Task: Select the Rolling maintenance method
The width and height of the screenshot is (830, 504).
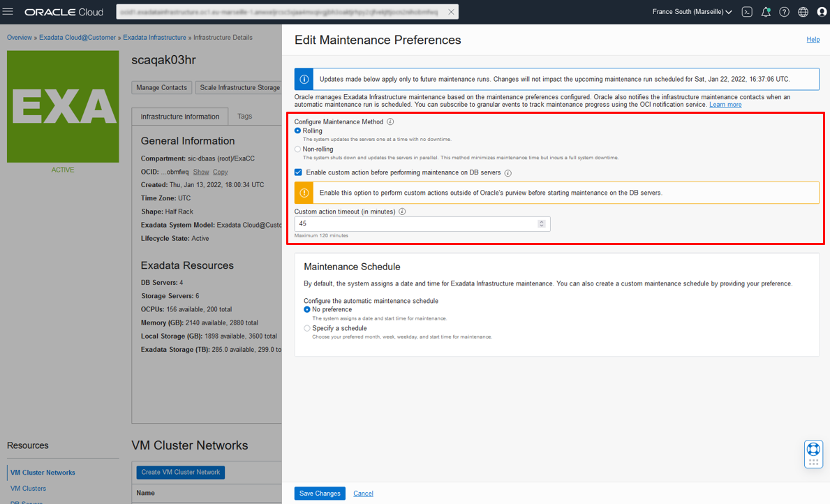Action: 297,131
